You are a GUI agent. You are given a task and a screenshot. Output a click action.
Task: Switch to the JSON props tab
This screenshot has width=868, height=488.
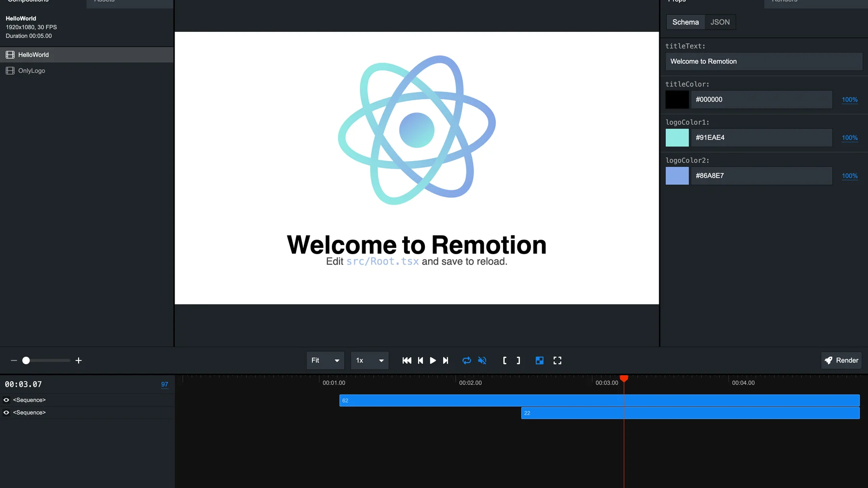point(720,22)
